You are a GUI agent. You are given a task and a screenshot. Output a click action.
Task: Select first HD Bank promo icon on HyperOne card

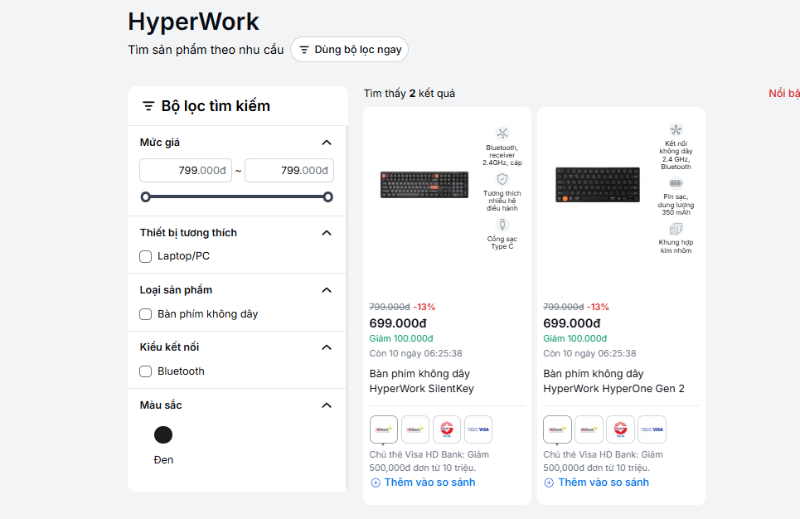[x=557, y=429]
